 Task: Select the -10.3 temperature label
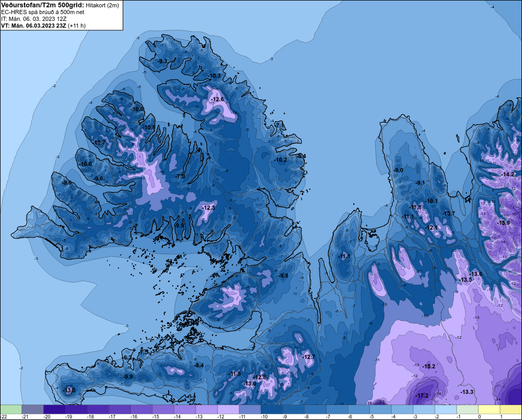[215, 76]
